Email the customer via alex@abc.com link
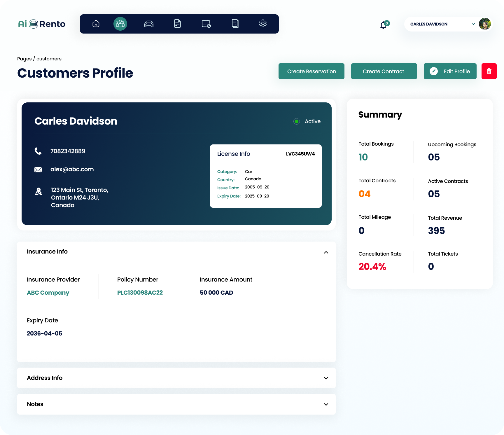This screenshot has width=504, height=435. coord(72,169)
